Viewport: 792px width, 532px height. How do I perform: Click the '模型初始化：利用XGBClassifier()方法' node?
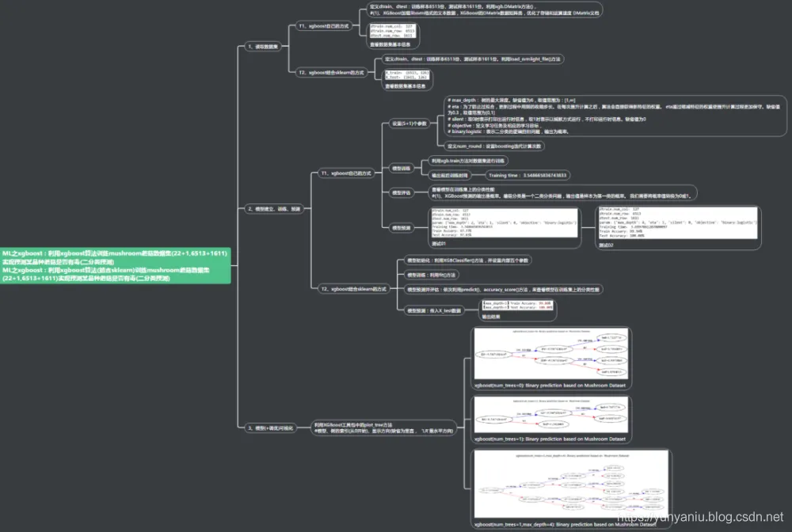click(x=468, y=260)
